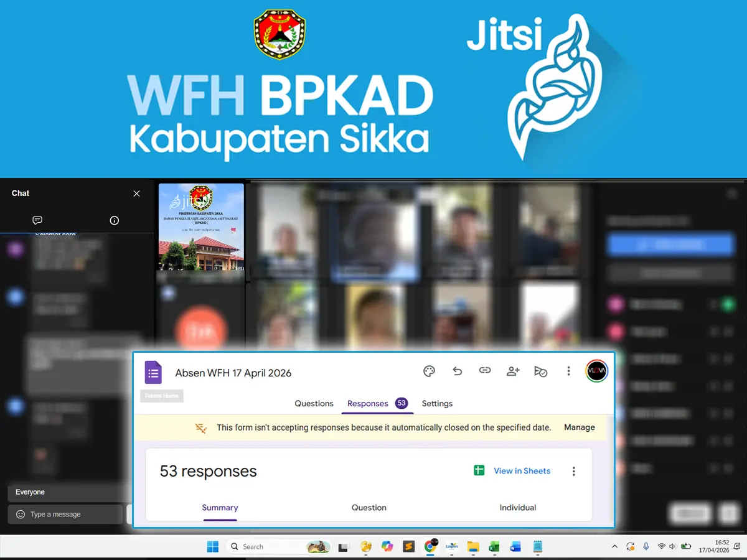Viewport: 747px width, 560px height.
Task: Open the chat messages tab icon
Action: pos(37,220)
